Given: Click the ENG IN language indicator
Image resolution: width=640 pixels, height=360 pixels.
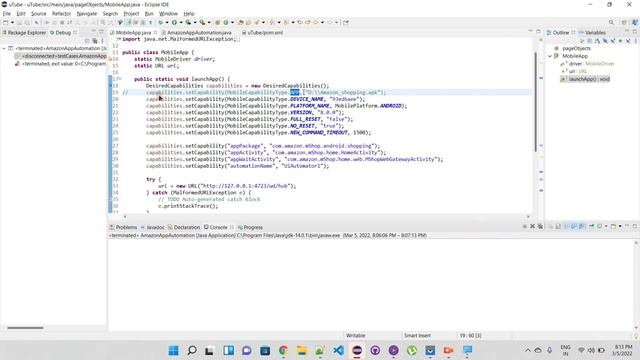Looking at the screenshot, I should (x=565, y=350).
